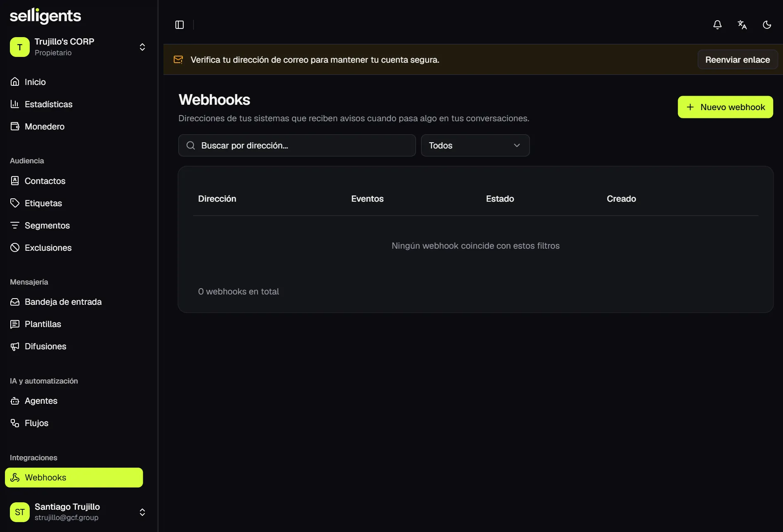Click the Agentes robot icon
Image resolution: width=783 pixels, height=532 pixels.
[x=15, y=401]
